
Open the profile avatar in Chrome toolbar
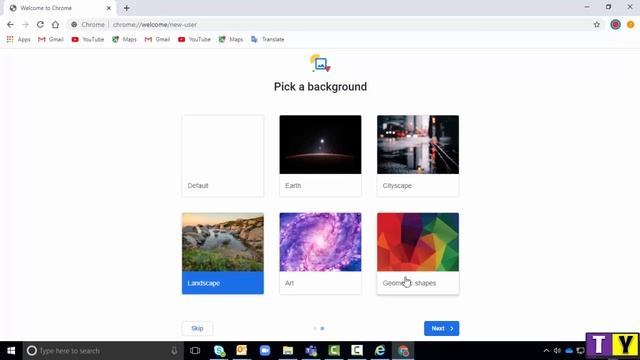point(616,24)
